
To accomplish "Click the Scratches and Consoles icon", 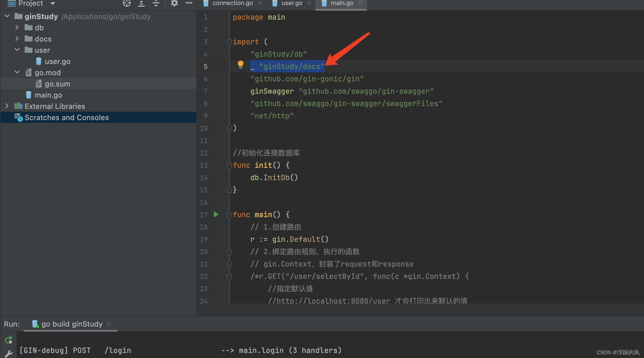I will 19,117.
